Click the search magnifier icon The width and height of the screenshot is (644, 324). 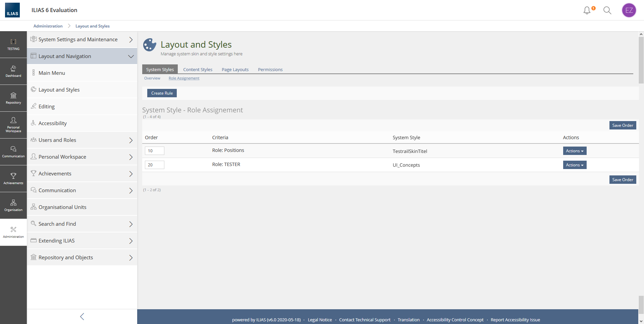point(607,10)
